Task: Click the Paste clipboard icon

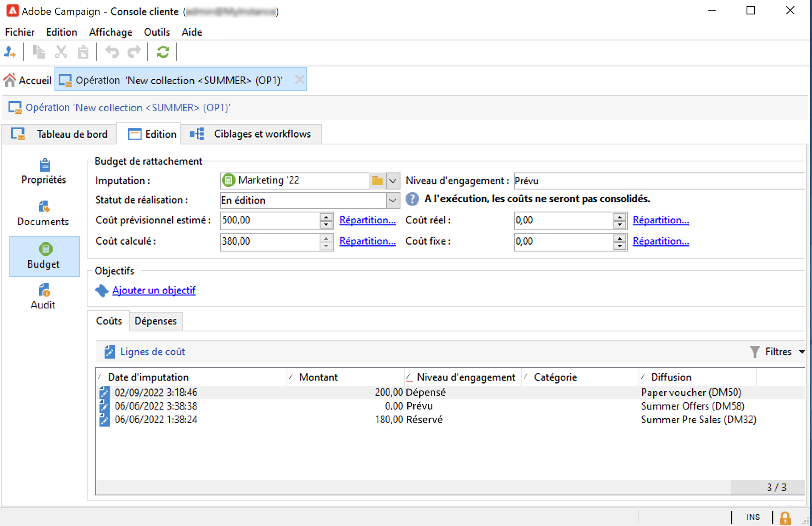Action: pyautogui.click(x=83, y=52)
